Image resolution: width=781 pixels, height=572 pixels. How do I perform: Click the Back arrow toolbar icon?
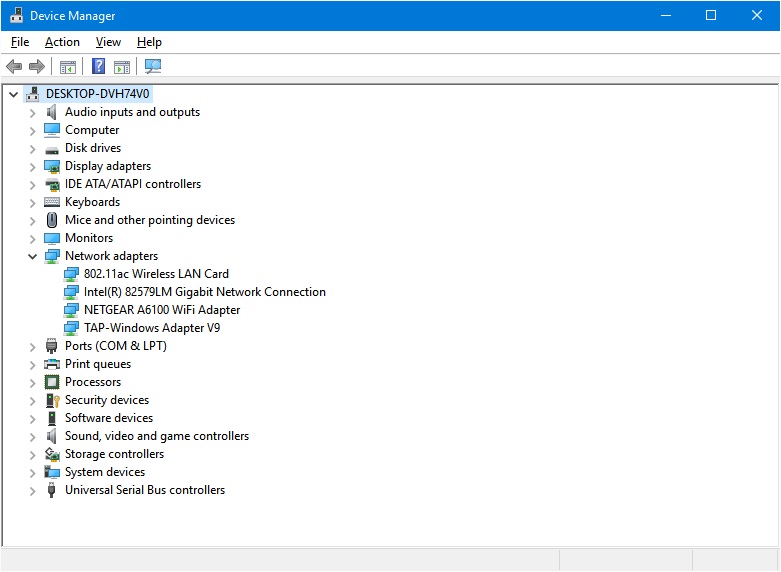tap(14, 66)
